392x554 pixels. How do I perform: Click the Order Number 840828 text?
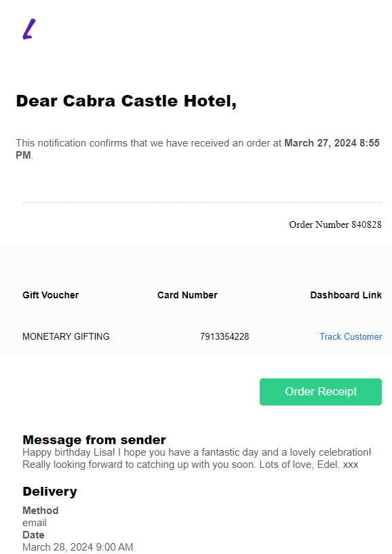(335, 224)
